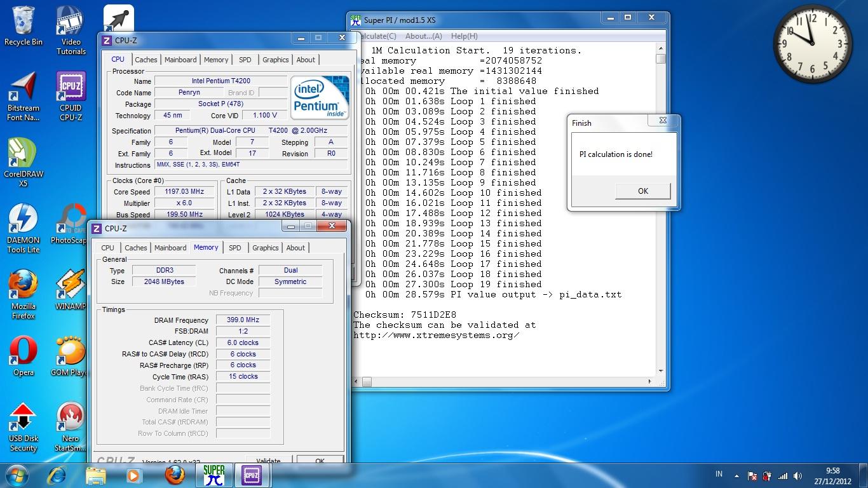This screenshot has height=488, width=868.
Task: Click the DDR3 memory Type field
Action: [164, 270]
